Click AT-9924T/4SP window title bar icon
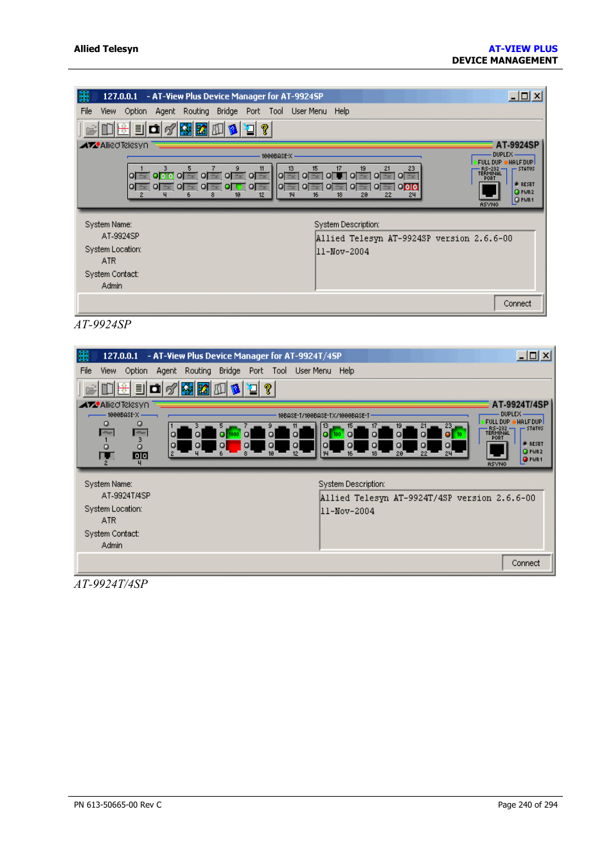Screen dimensions: 613x868 pyautogui.click(x=84, y=355)
